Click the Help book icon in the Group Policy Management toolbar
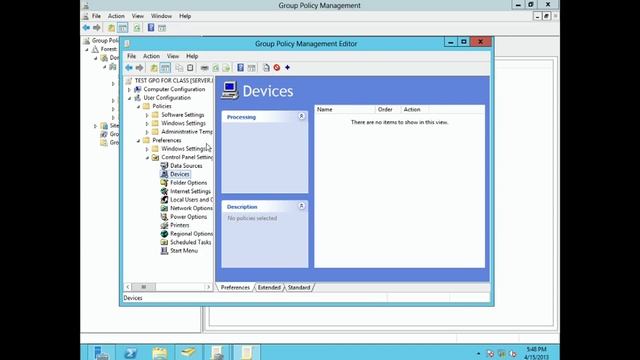The height and width of the screenshot is (360, 640). click(x=151, y=28)
